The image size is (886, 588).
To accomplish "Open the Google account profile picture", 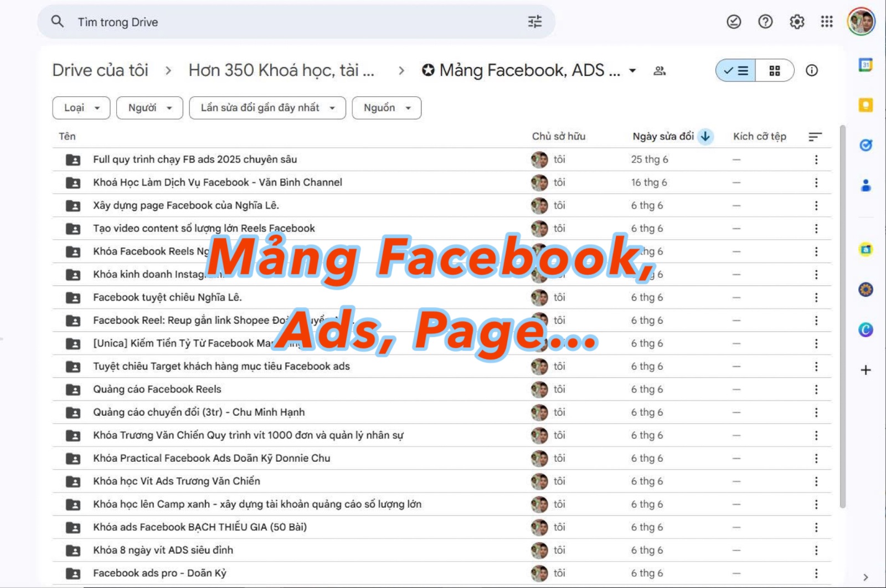I will pos(861,22).
